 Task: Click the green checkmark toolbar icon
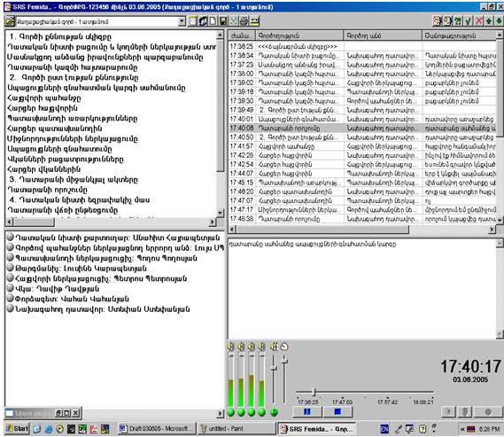468,21
